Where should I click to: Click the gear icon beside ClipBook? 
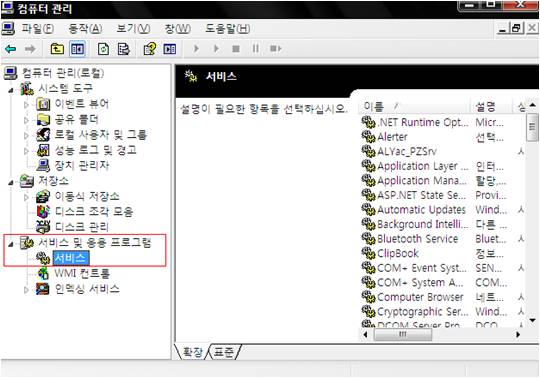coord(368,253)
